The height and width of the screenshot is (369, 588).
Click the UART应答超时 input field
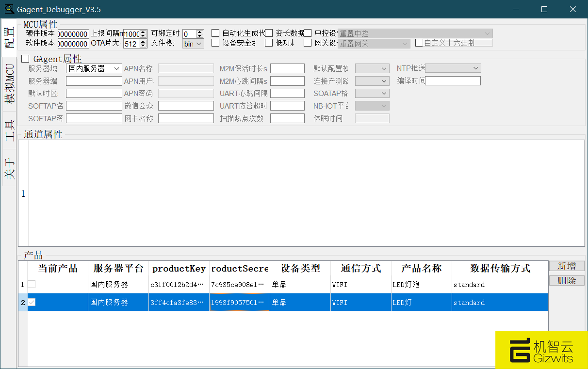[x=287, y=106]
